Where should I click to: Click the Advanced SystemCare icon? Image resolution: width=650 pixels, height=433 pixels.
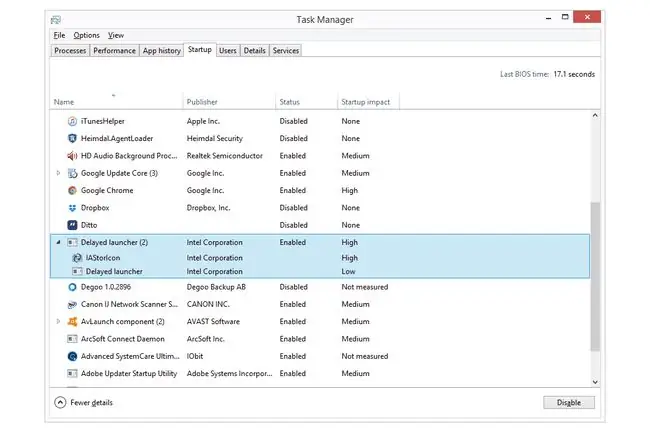click(x=72, y=356)
